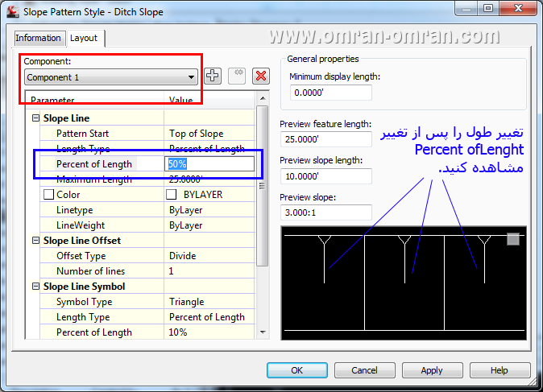
Task: Click the Preview slope length field
Action: coord(326,176)
